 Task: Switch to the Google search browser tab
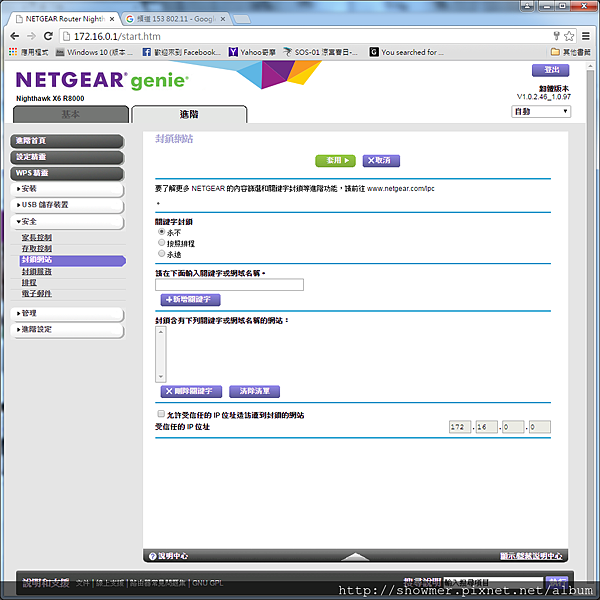click(x=174, y=19)
